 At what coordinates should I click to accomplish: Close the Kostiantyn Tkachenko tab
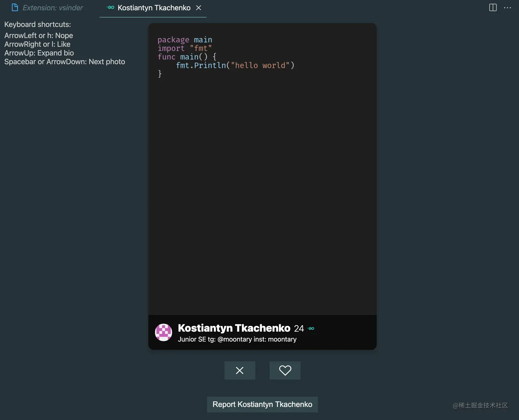[x=199, y=8]
